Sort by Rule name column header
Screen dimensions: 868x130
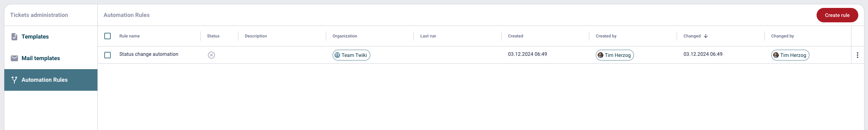(x=129, y=36)
